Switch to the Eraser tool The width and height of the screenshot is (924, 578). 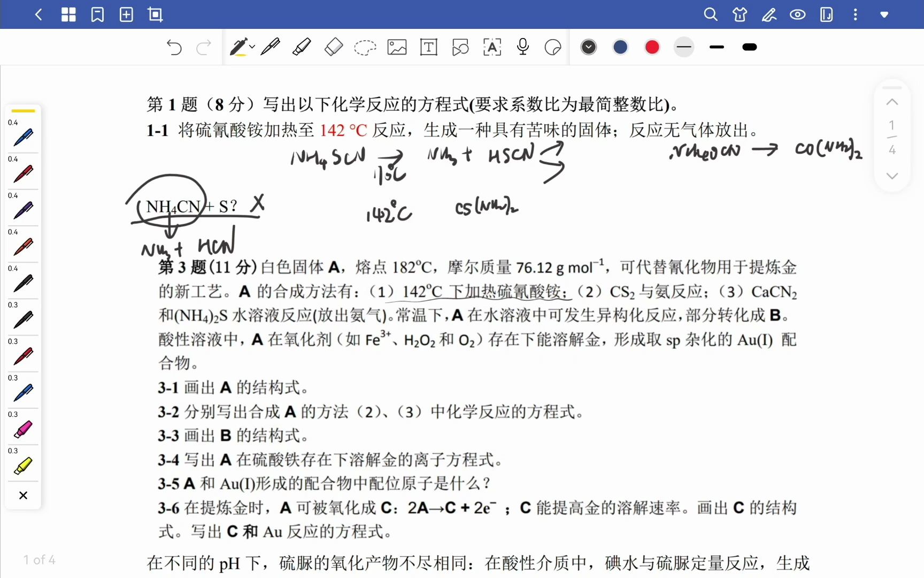pos(333,47)
